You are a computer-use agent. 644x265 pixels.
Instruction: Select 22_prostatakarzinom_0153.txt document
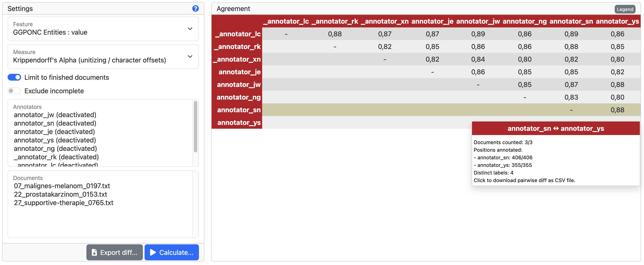coord(60,194)
